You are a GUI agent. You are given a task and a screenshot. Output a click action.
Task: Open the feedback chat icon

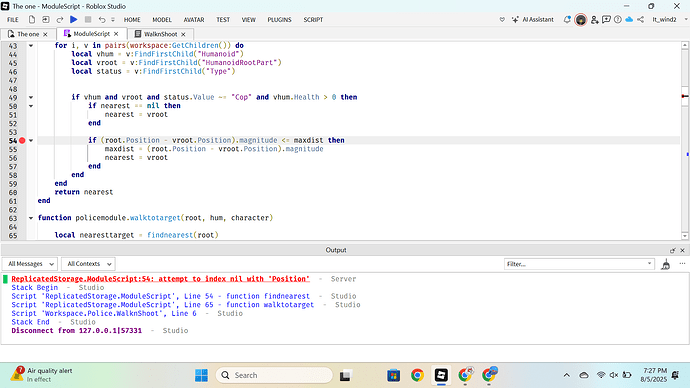(x=606, y=20)
